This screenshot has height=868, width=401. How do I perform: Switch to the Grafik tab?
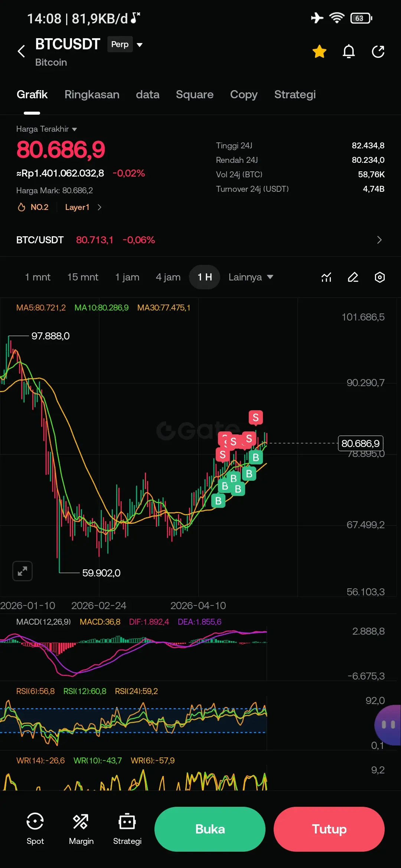point(32,95)
